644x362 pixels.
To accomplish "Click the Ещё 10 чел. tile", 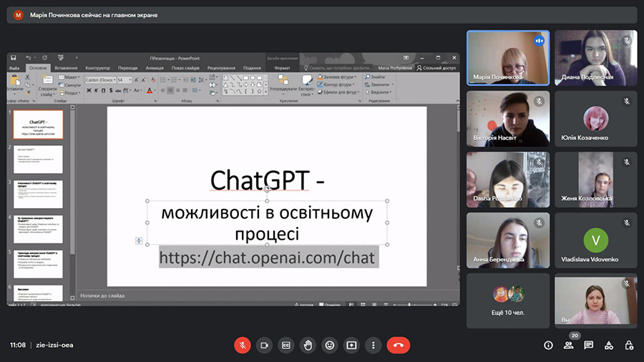I will [508, 300].
